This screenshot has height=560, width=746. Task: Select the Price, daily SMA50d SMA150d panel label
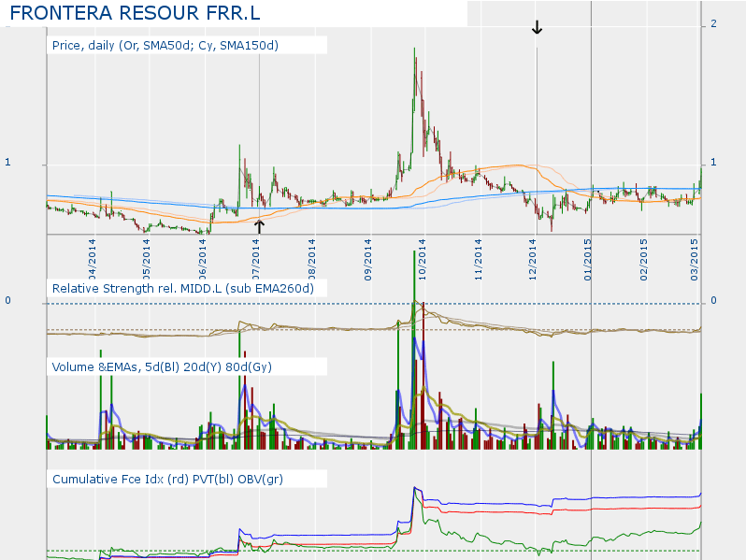click(x=165, y=45)
